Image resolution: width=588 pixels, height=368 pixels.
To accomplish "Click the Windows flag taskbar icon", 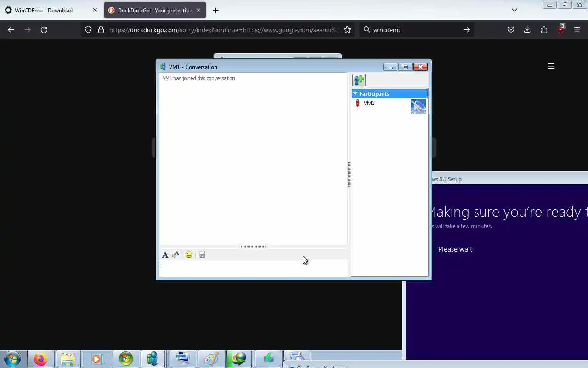I will tap(125, 359).
